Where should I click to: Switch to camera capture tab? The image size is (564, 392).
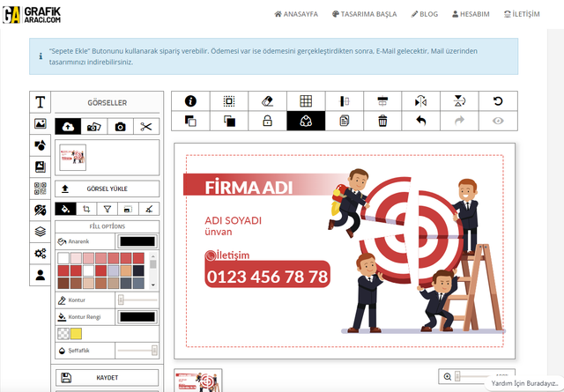[120, 127]
